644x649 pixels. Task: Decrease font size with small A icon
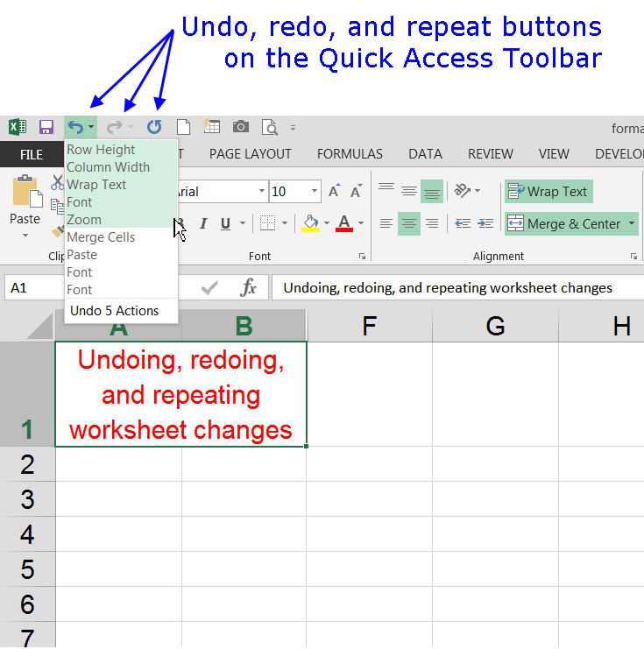pyautogui.click(x=356, y=191)
